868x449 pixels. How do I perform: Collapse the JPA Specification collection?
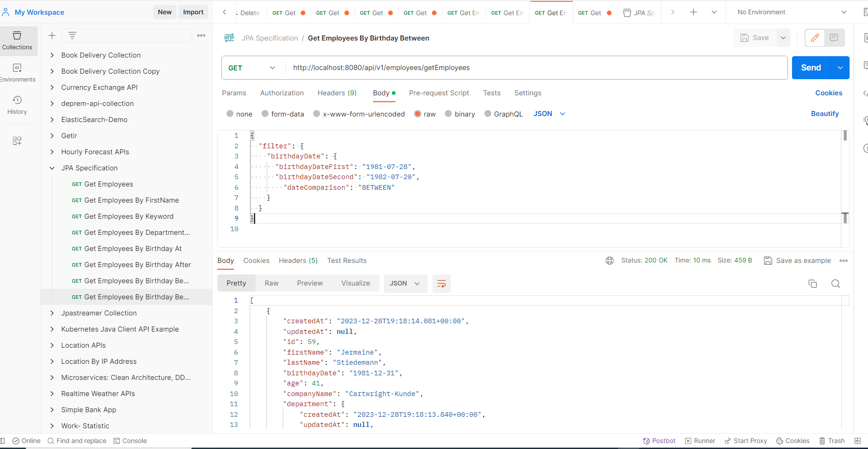[x=52, y=168]
